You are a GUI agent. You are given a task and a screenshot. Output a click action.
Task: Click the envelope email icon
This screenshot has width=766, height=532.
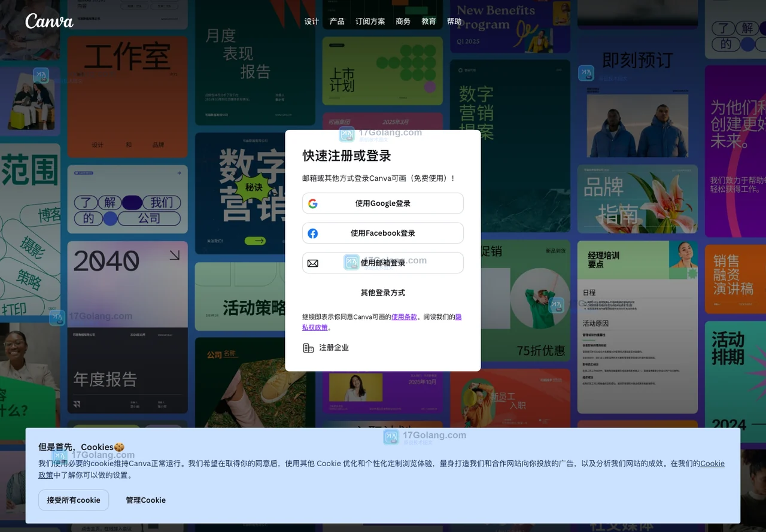312,263
